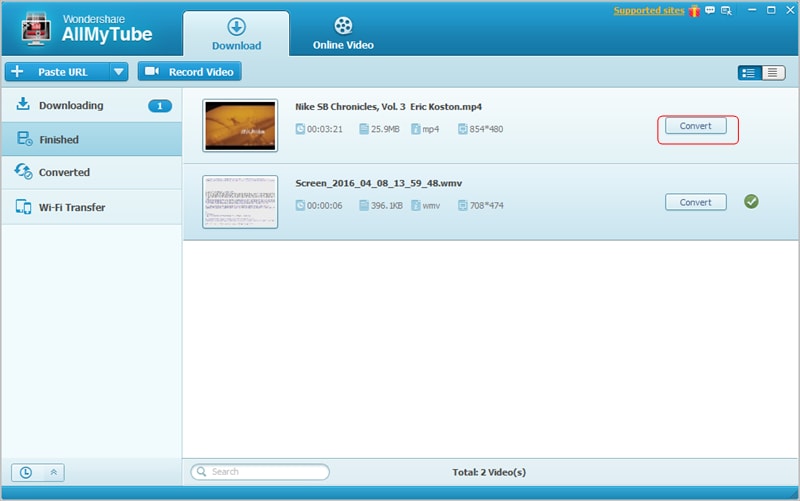Click the Search input field
Viewport: 800px width, 501px height.
260,472
